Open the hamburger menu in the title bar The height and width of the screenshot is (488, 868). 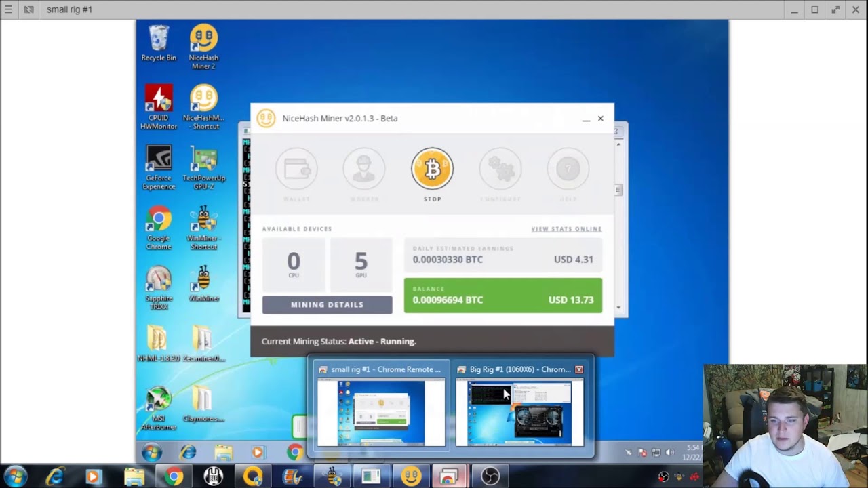click(8, 9)
